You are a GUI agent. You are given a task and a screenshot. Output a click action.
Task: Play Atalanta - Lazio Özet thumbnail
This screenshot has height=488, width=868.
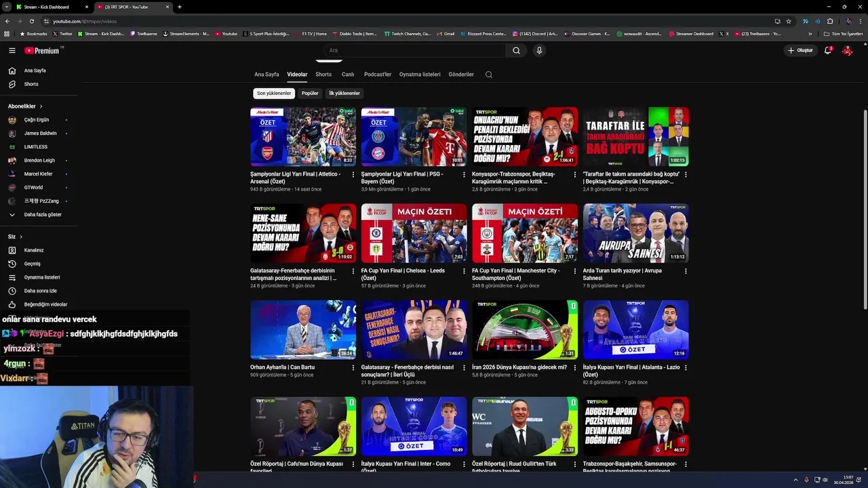tap(635, 329)
